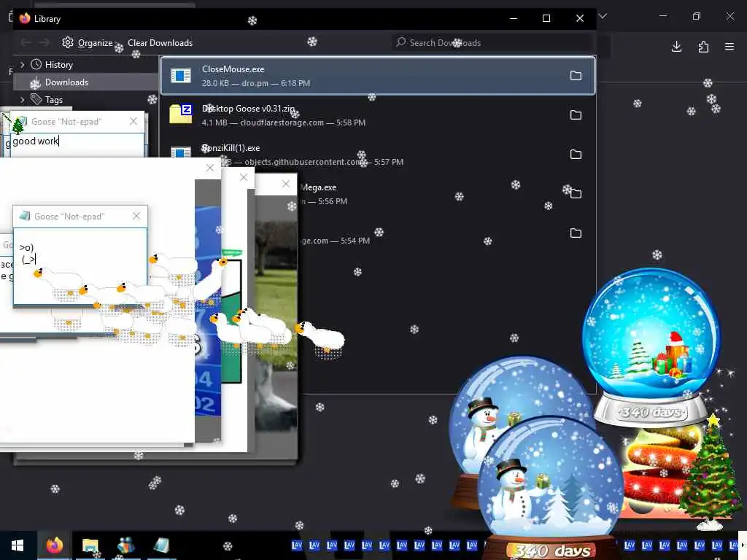747x560 pixels.
Task: Close the large white goose image window
Action: (x=210, y=168)
